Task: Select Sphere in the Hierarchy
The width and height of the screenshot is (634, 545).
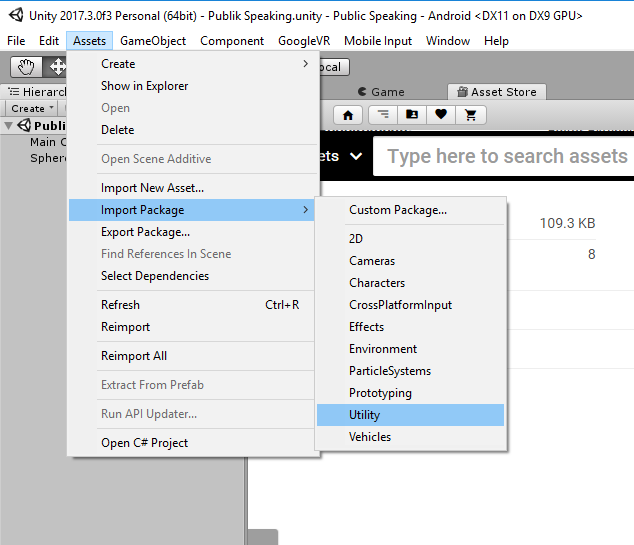Action: pos(48,158)
